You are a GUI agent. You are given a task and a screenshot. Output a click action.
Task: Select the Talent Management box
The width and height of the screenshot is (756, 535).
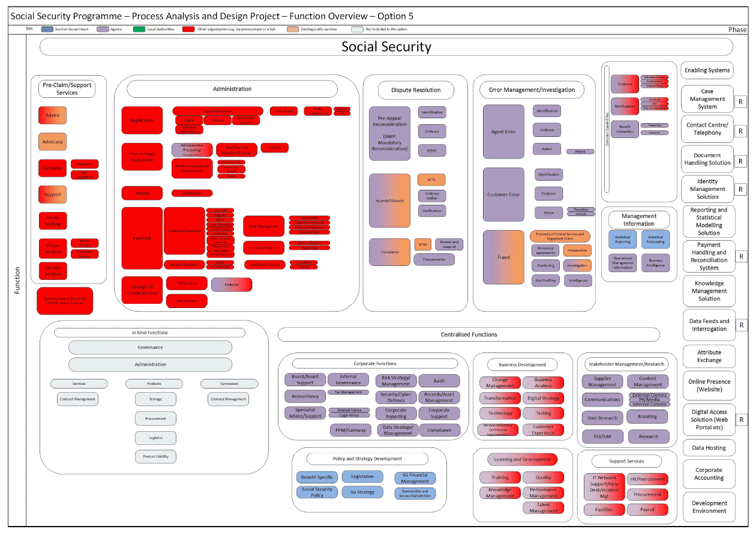[543, 508]
